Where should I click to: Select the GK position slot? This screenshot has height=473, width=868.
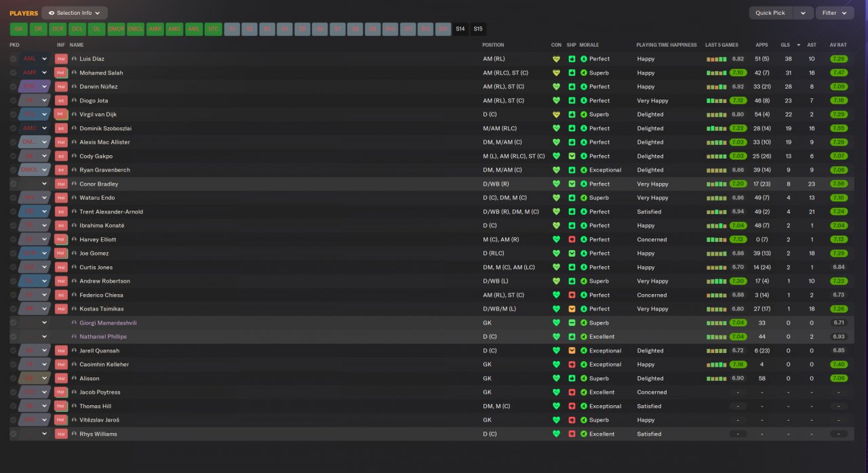coord(18,29)
